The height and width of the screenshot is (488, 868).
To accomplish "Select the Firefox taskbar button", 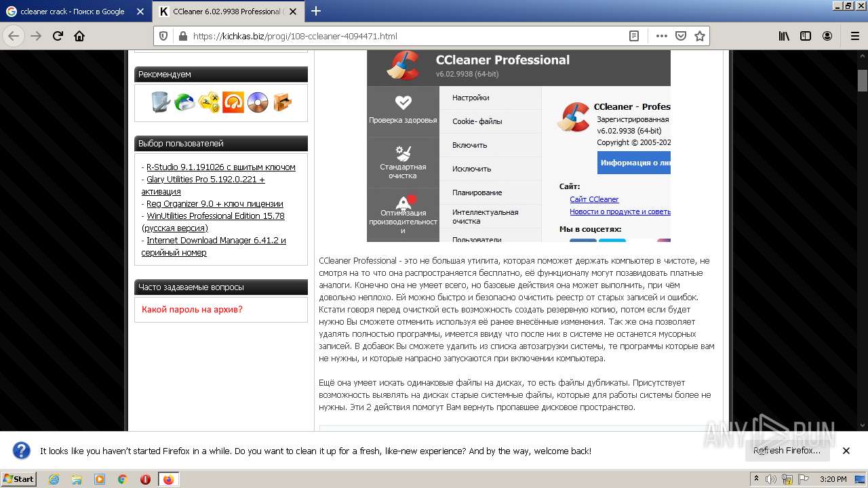I will click(168, 479).
